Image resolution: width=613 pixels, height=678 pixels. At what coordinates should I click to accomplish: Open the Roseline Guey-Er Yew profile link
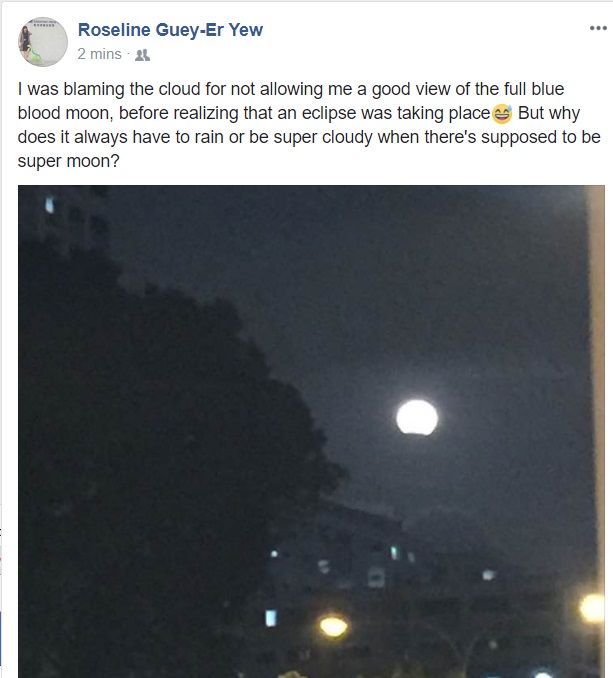click(170, 30)
